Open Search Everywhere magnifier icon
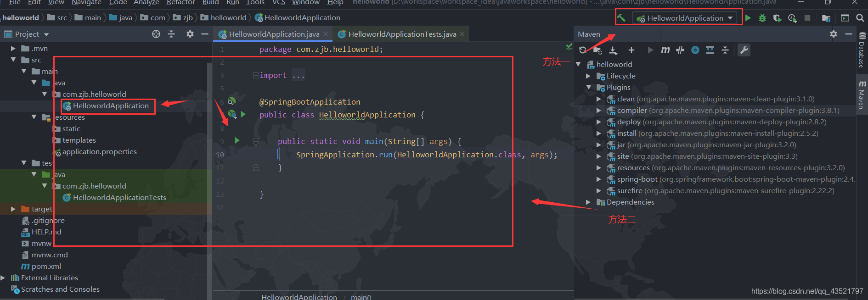The image size is (868, 300). [x=860, y=18]
